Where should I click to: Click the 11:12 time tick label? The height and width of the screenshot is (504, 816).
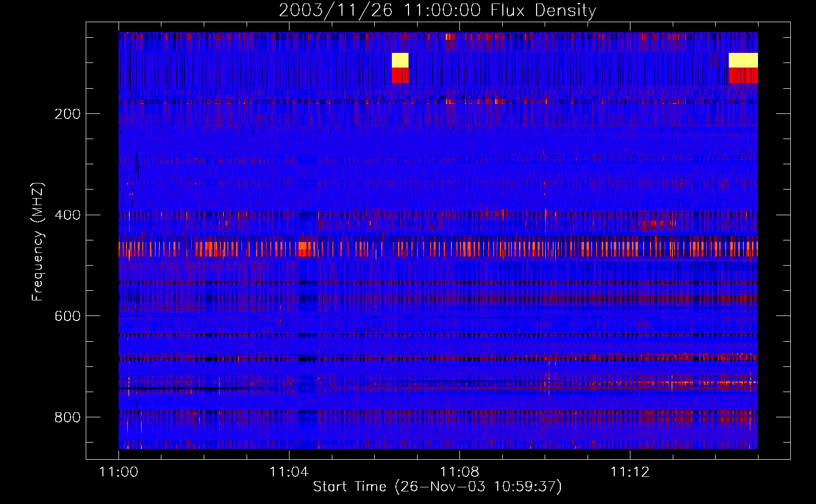tap(630, 472)
